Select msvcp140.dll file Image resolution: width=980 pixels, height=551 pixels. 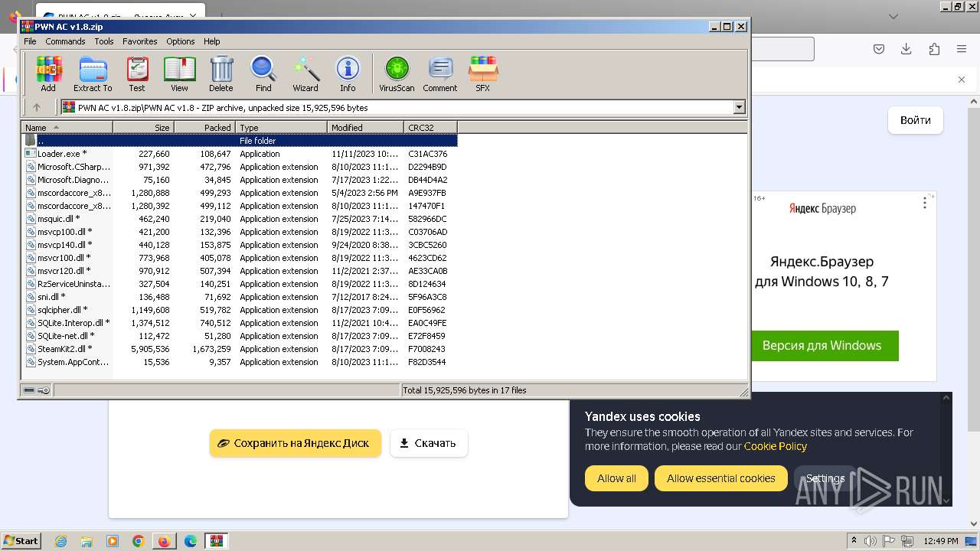click(240, 245)
